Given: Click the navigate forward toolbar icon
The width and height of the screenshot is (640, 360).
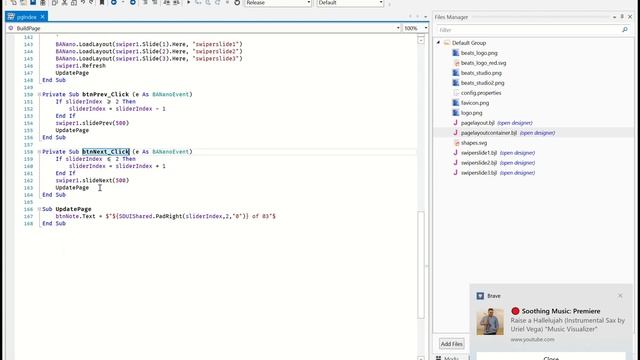Looking at the screenshot, I should (x=133, y=2).
